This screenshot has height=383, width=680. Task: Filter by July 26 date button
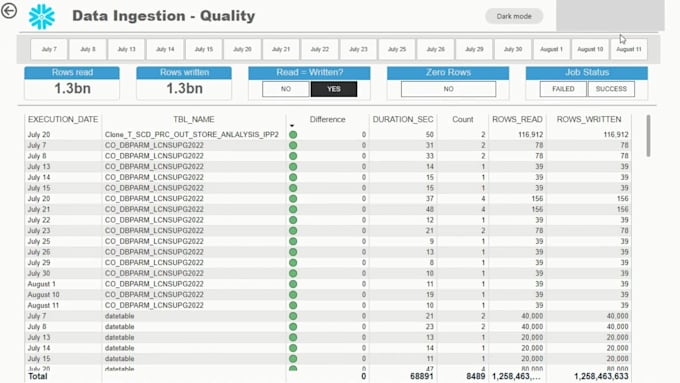pyautogui.click(x=435, y=49)
